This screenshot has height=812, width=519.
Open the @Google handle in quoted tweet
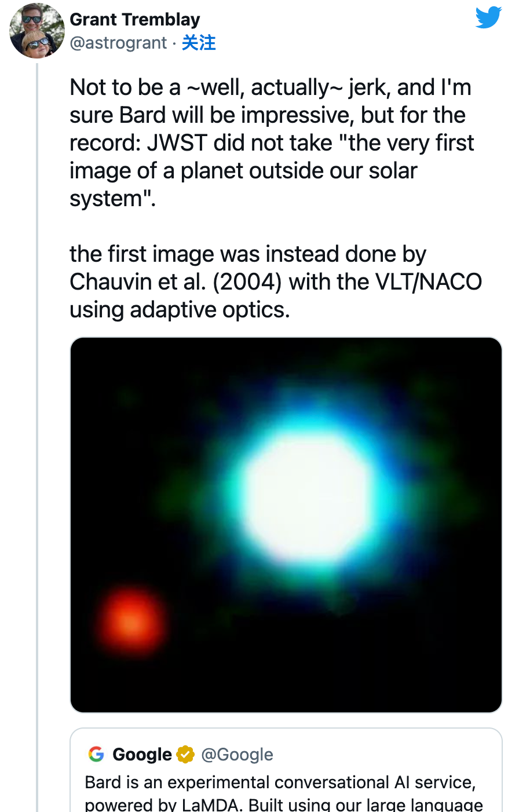[x=237, y=755]
